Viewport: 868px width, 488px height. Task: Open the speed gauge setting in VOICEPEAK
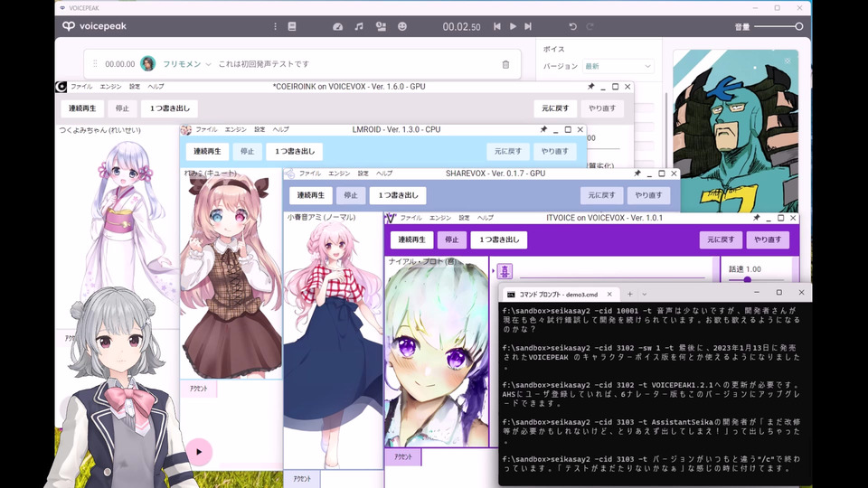pyautogui.click(x=337, y=26)
